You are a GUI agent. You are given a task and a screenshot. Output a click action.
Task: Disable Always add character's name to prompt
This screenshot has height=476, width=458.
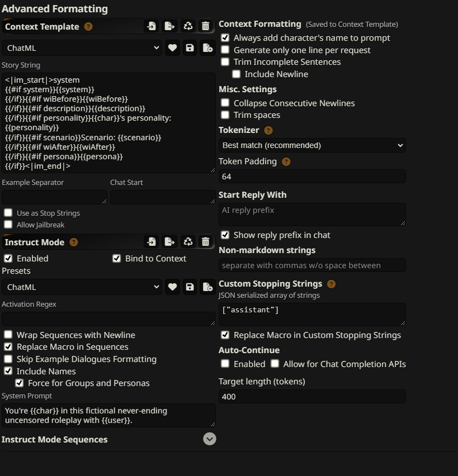[225, 37]
